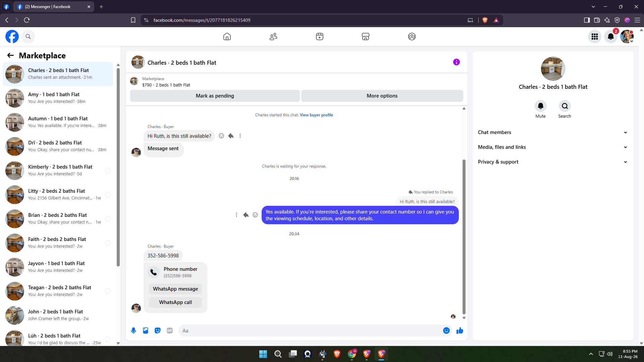Viewport: 644px width, 362px height.
Task: Choose a sticker icon
Action: click(158, 330)
